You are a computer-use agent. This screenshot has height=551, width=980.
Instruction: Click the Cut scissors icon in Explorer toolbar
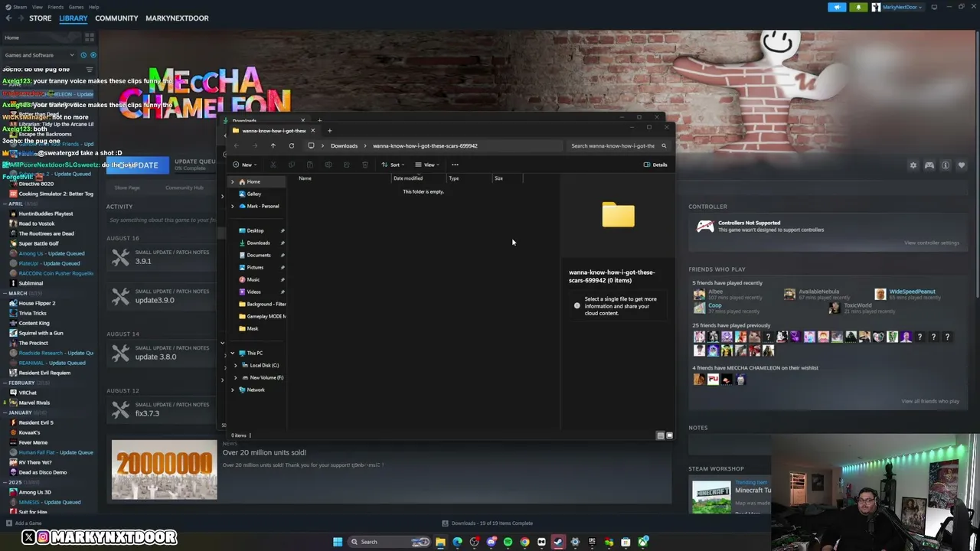pos(273,165)
